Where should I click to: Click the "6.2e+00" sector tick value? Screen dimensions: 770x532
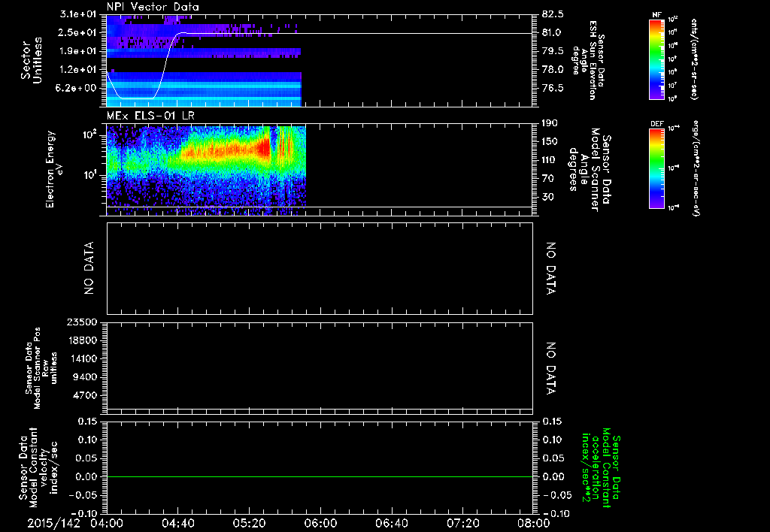click(77, 88)
